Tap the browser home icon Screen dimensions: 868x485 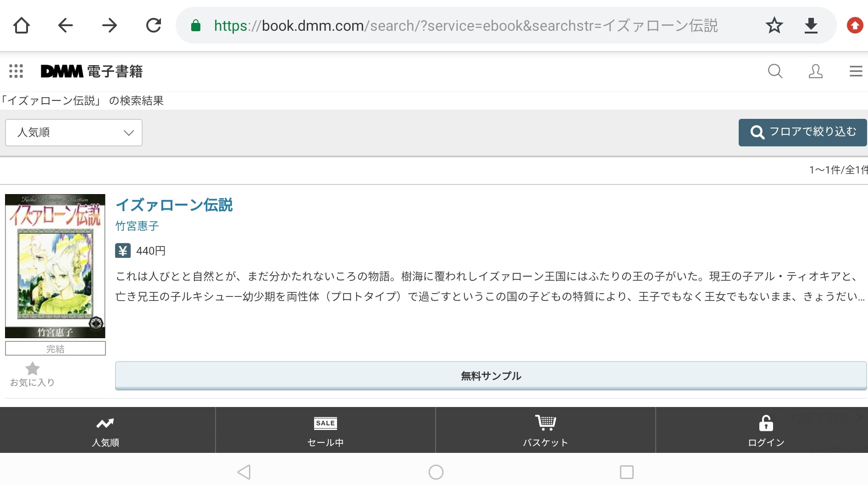pyautogui.click(x=22, y=26)
